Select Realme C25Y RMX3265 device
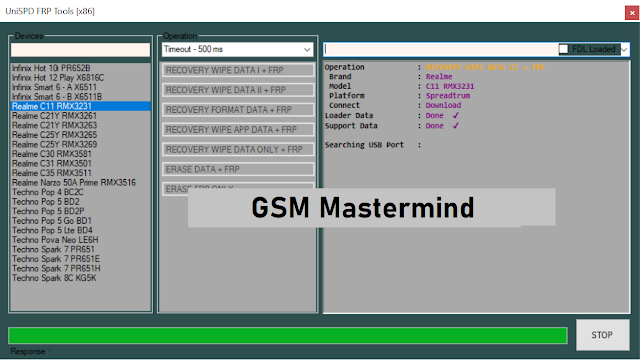The height and width of the screenshot is (360, 640). point(80,135)
